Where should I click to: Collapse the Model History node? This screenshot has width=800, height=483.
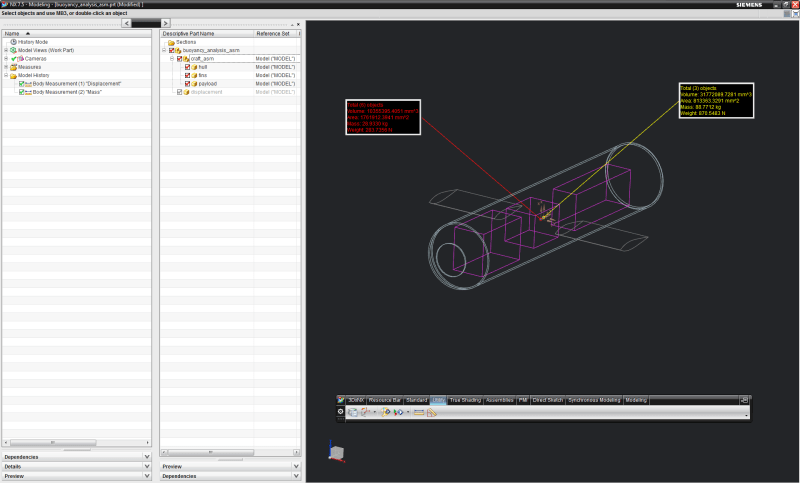[x=6, y=75]
